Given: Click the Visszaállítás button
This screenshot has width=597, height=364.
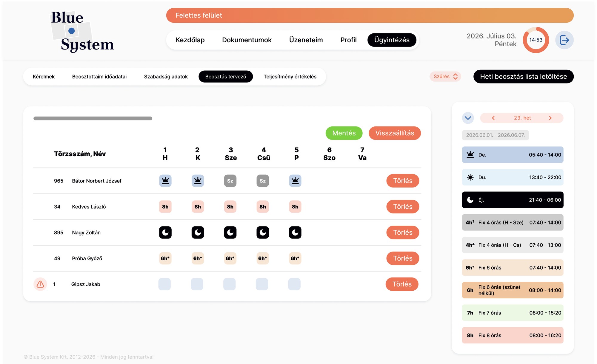Looking at the screenshot, I should pos(395,133).
